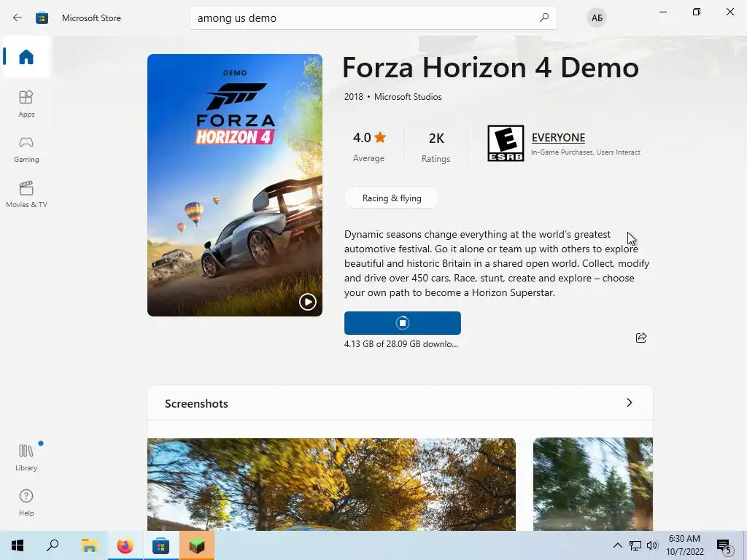The image size is (747, 560).
Task: Open the volume speaker tray icon
Action: click(652, 545)
